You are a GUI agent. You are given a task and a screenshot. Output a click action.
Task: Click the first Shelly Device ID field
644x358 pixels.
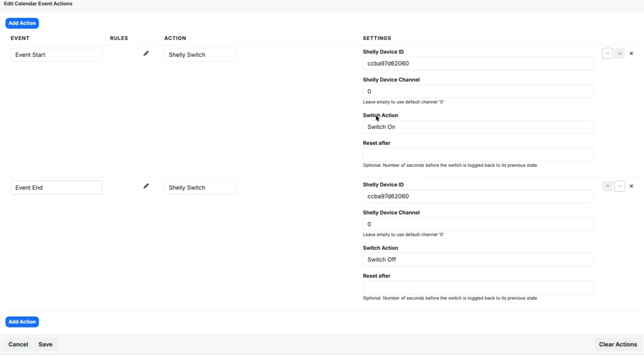[478, 63]
